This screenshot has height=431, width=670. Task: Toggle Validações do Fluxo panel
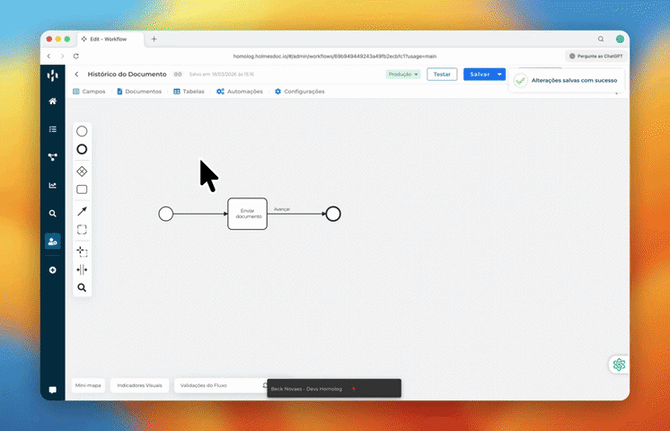click(201, 385)
